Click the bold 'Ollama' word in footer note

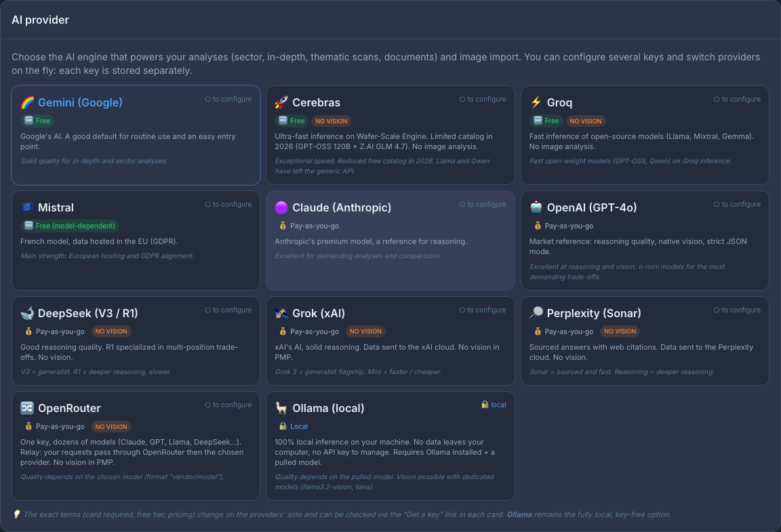pos(519,514)
